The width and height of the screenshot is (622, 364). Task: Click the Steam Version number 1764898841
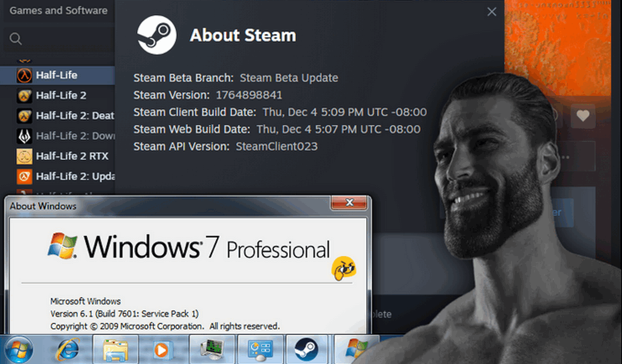(249, 95)
